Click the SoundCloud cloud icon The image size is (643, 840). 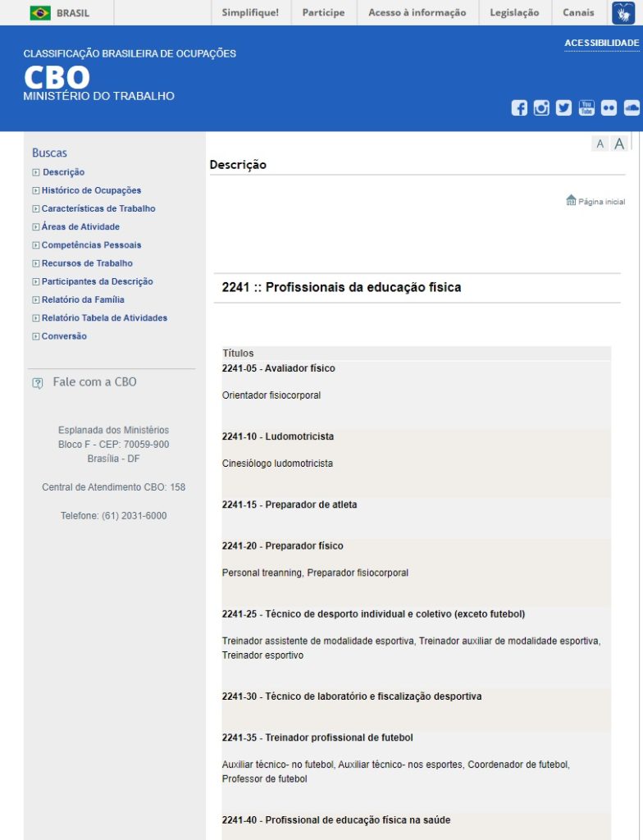pos(631,107)
